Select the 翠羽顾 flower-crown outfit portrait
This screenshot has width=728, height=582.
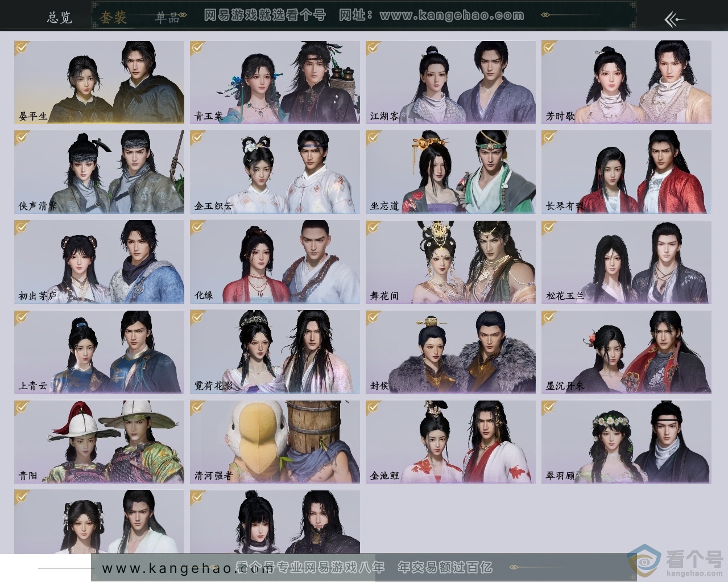pos(626,441)
